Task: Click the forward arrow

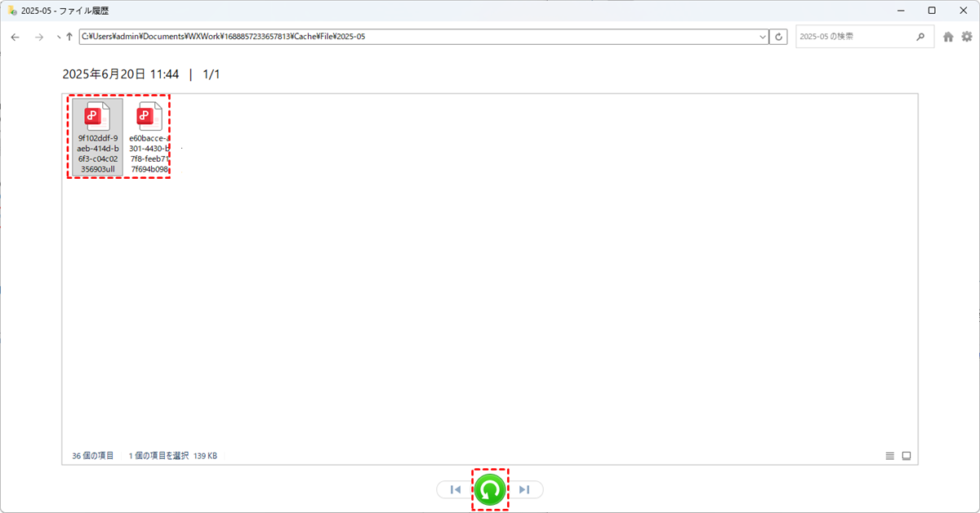Action: (x=38, y=37)
